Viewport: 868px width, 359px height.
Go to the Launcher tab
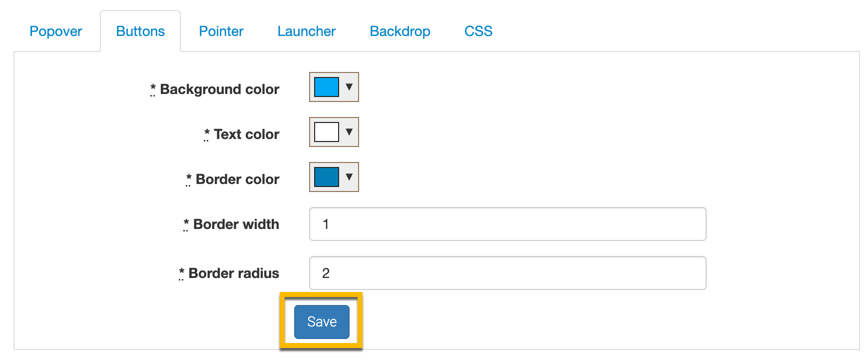(306, 31)
